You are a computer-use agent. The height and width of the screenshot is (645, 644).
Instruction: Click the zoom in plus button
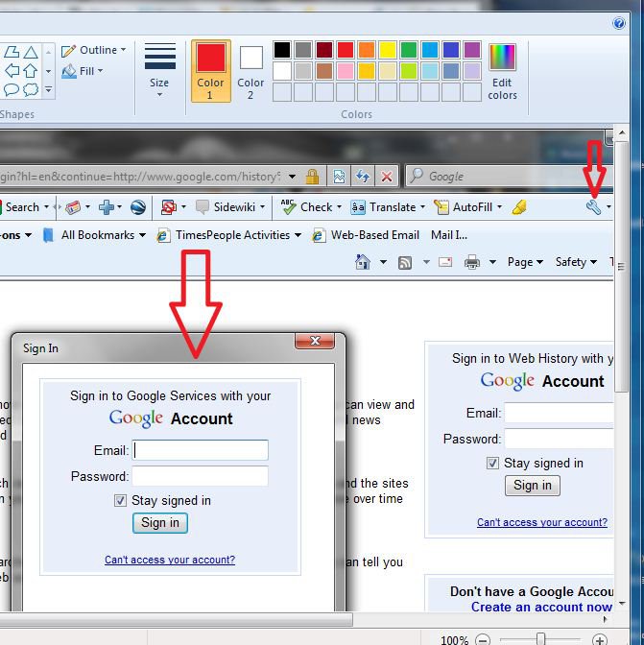[599, 639]
